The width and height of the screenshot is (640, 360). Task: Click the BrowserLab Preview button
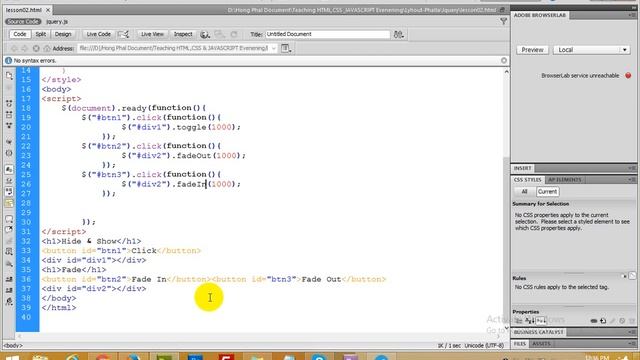click(532, 50)
